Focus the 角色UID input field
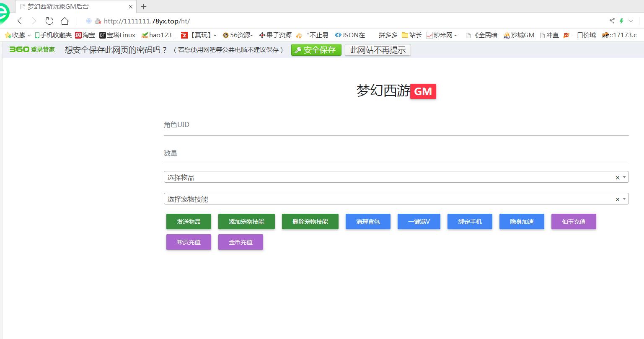This screenshot has height=339, width=644. [x=396, y=125]
